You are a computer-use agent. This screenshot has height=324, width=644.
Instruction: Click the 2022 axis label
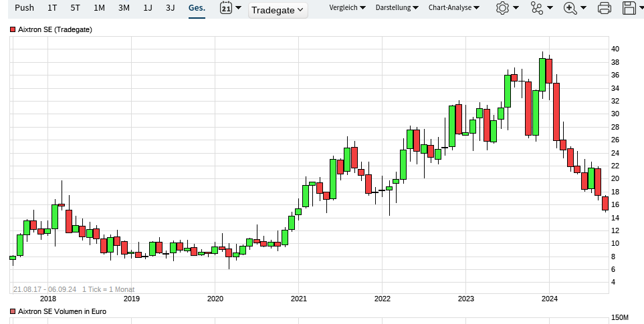(383, 299)
